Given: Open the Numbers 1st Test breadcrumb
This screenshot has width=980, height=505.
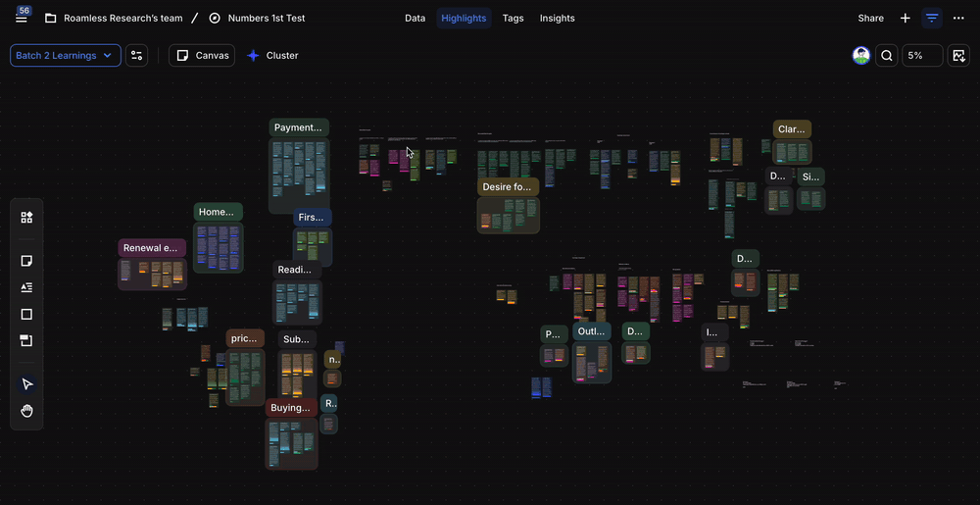Looking at the screenshot, I should coord(267,18).
